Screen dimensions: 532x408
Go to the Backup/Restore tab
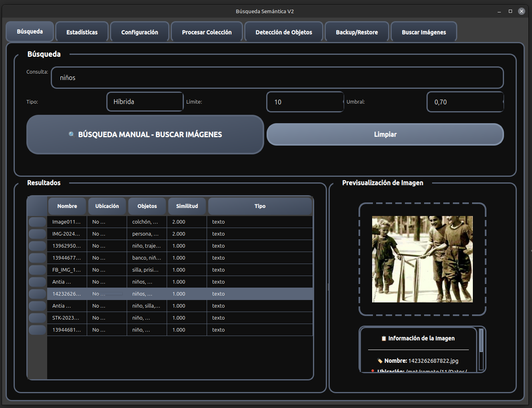click(357, 32)
